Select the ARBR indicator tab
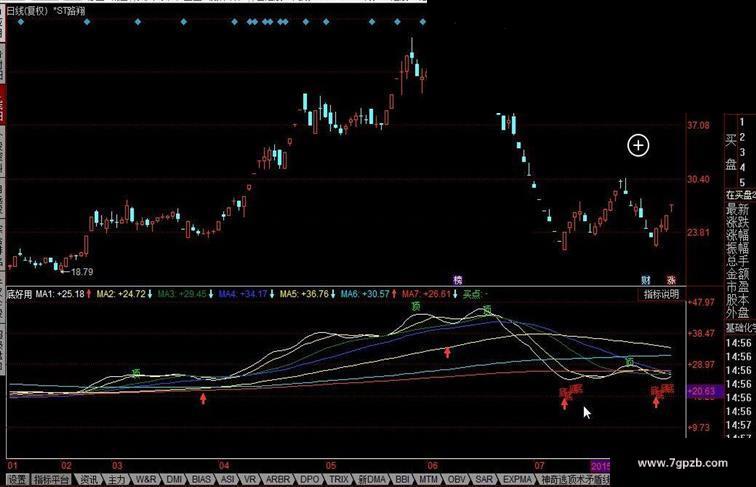The height and width of the screenshot is (487, 756). click(x=278, y=480)
